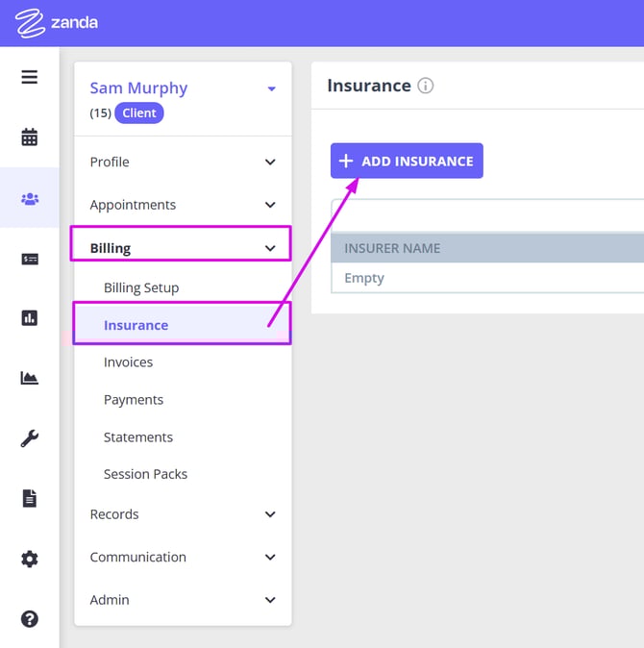Go to Session Packs link
This screenshot has height=648, width=644.
point(145,474)
